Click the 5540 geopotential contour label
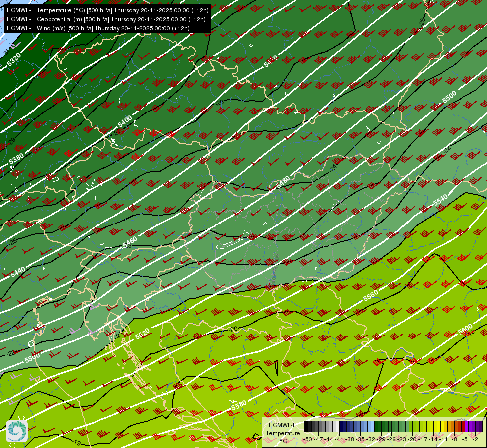The height and width of the screenshot is (448, 487). 440,200
